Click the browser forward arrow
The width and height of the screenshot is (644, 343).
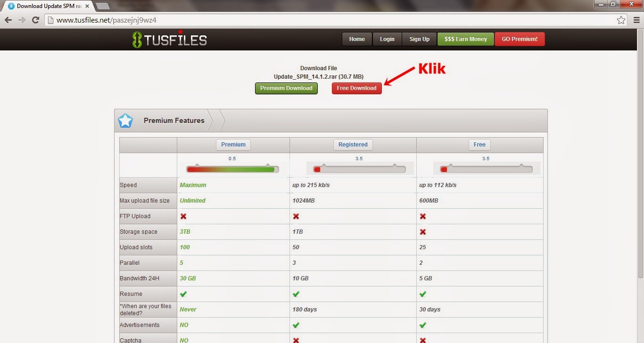[x=22, y=20]
